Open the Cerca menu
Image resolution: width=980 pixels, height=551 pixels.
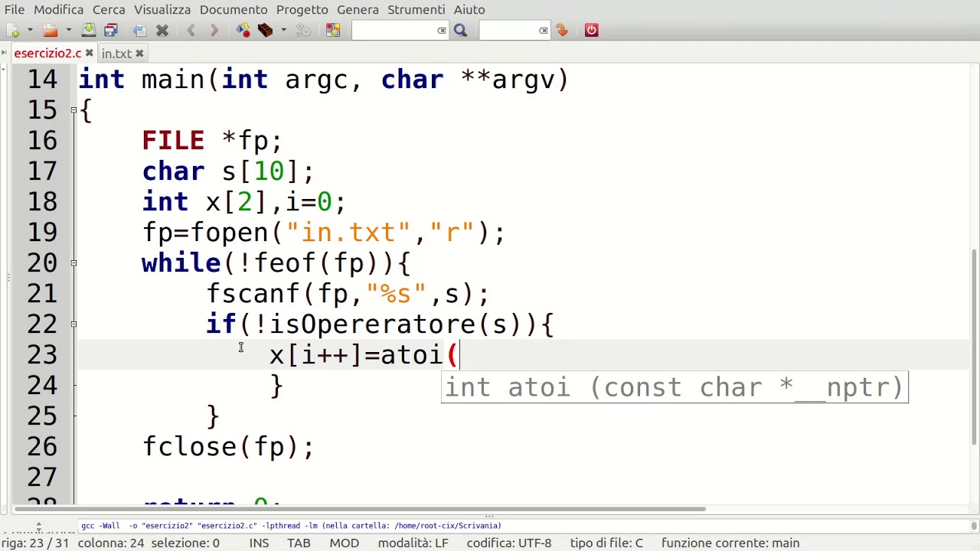click(109, 9)
